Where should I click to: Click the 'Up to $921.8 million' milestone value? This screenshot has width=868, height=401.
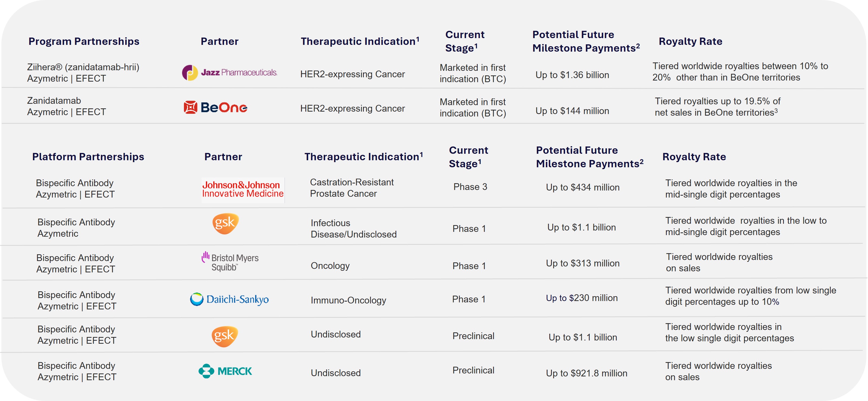[586, 373]
